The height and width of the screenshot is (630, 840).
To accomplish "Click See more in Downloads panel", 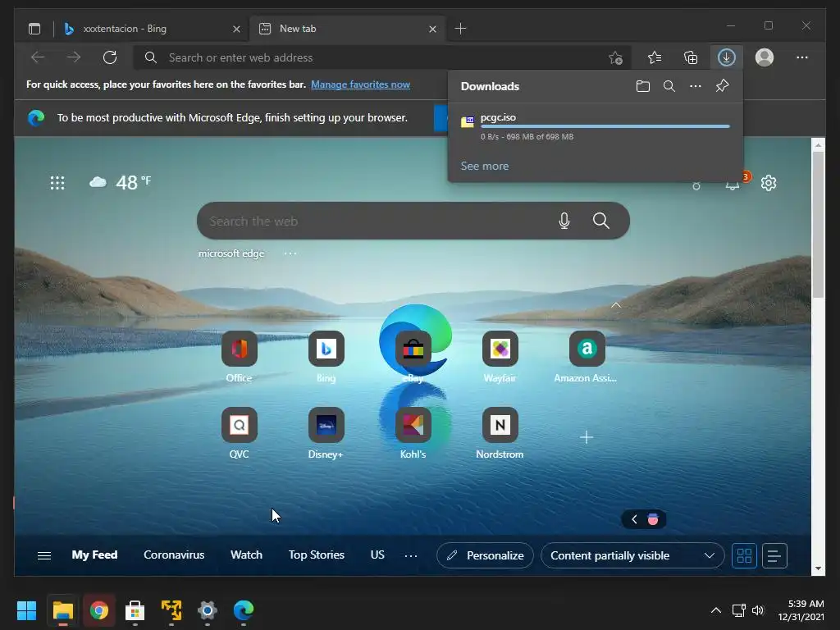I will coord(485,166).
